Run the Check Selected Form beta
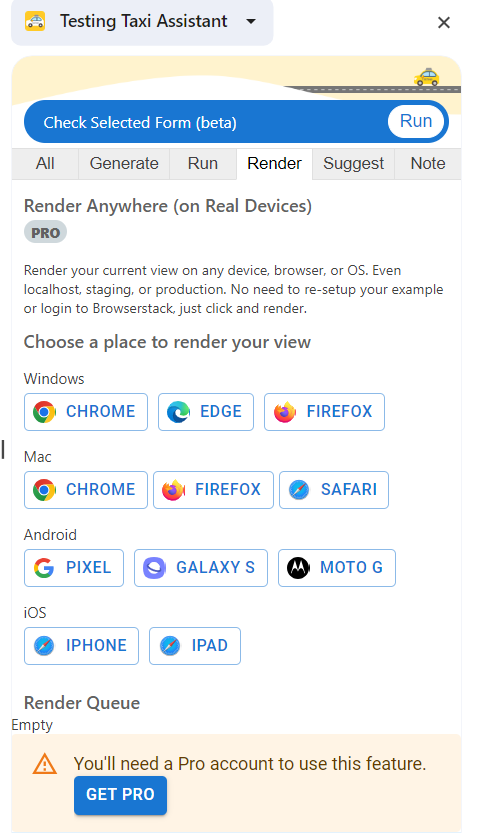This screenshot has width=482, height=833. [x=416, y=122]
